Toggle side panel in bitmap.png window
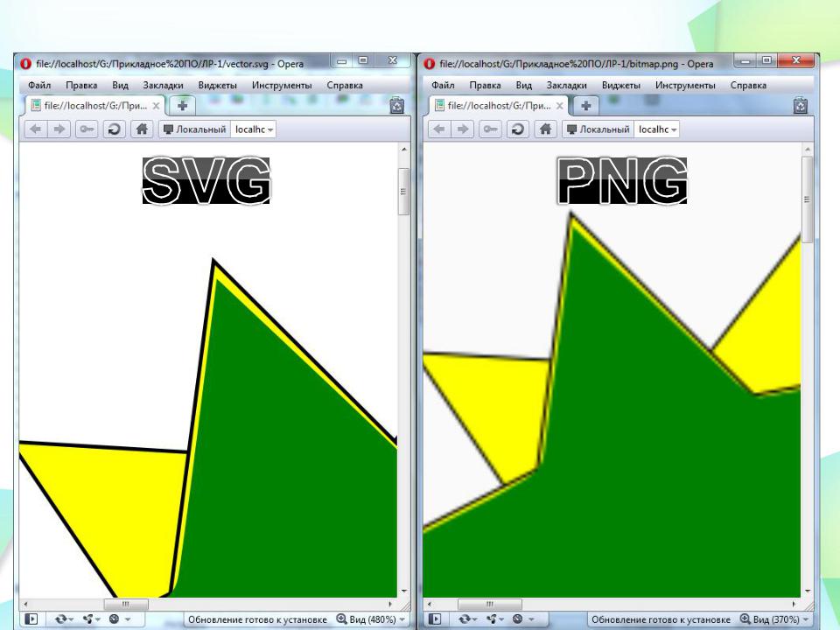Viewport: 840px width, 630px height. point(435,619)
